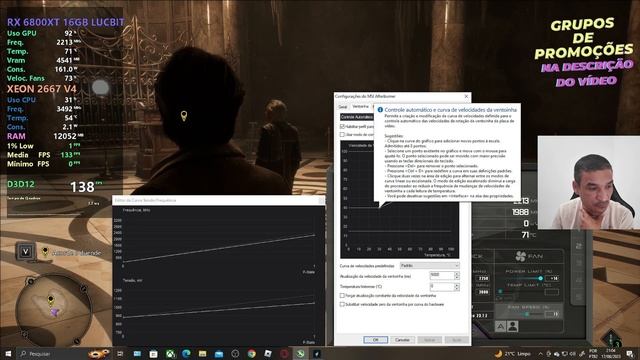Click the Aplicar button
Image resolution: width=640 pixels, height=360 pixels.
429,340
